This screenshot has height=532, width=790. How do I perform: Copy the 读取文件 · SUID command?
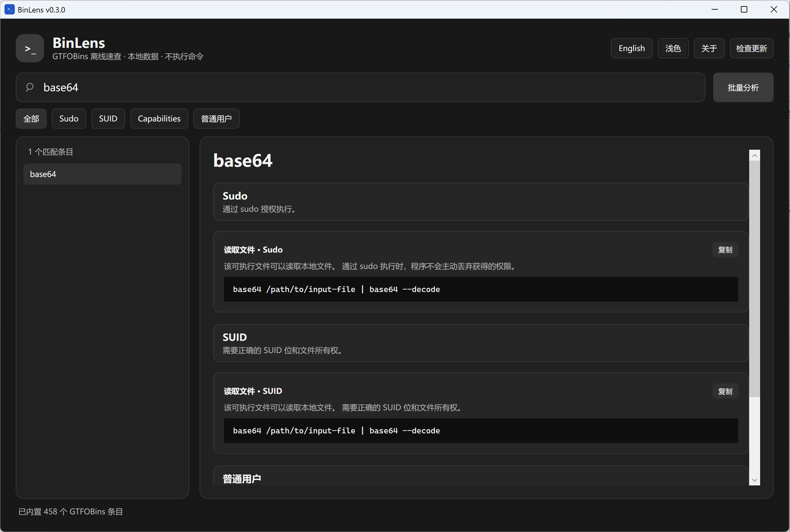(725, 391)
